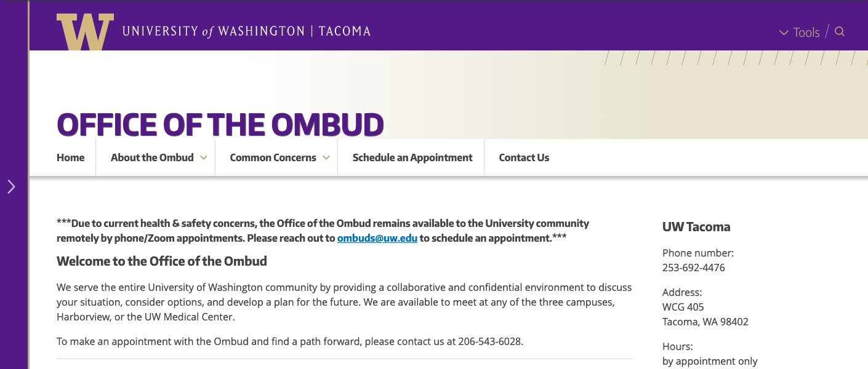Click the University of Washington wordmark
Image resolution: width=868 pixels, height=369 pixels.
(214, 31)
